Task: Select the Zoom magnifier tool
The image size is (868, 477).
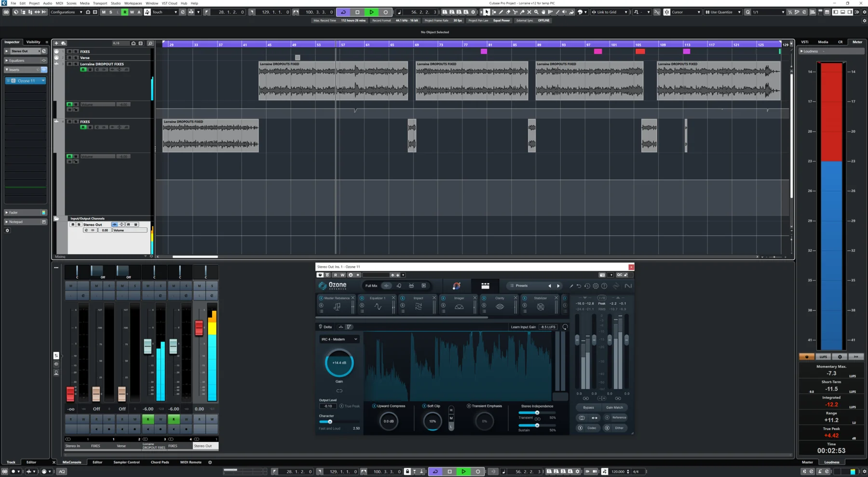Action: [x=536, y=12]
